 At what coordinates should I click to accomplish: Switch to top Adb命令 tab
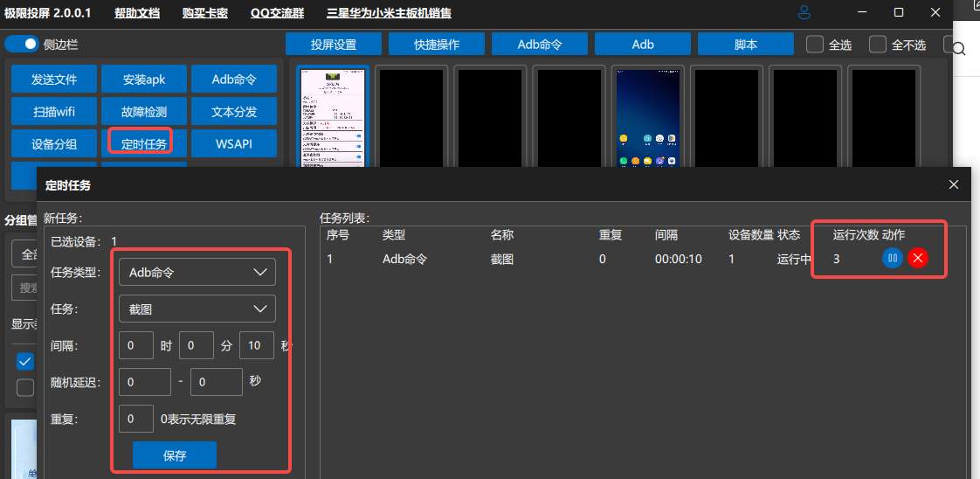[540, 45]
